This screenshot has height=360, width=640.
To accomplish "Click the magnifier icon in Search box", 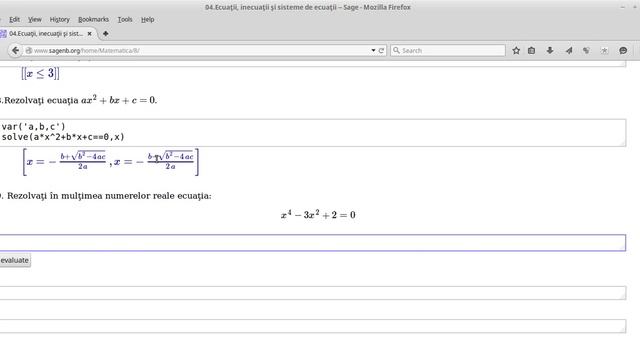I will pos(396,50).
